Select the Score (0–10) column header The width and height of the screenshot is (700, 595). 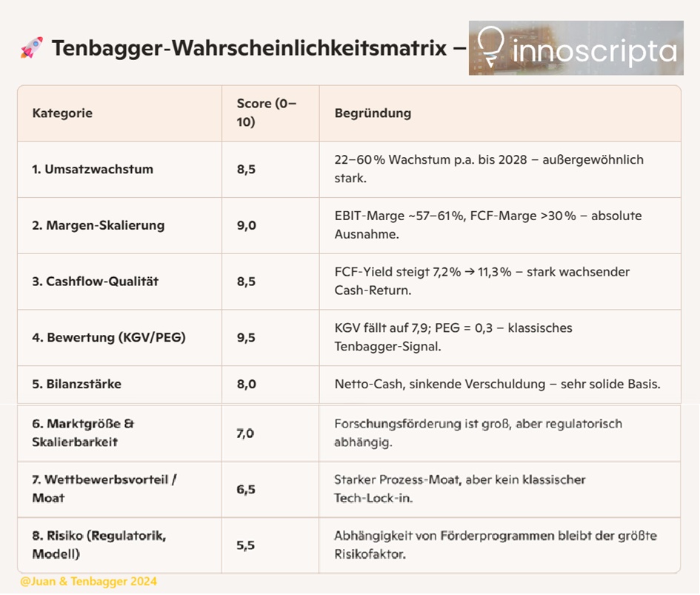(264, 113)
